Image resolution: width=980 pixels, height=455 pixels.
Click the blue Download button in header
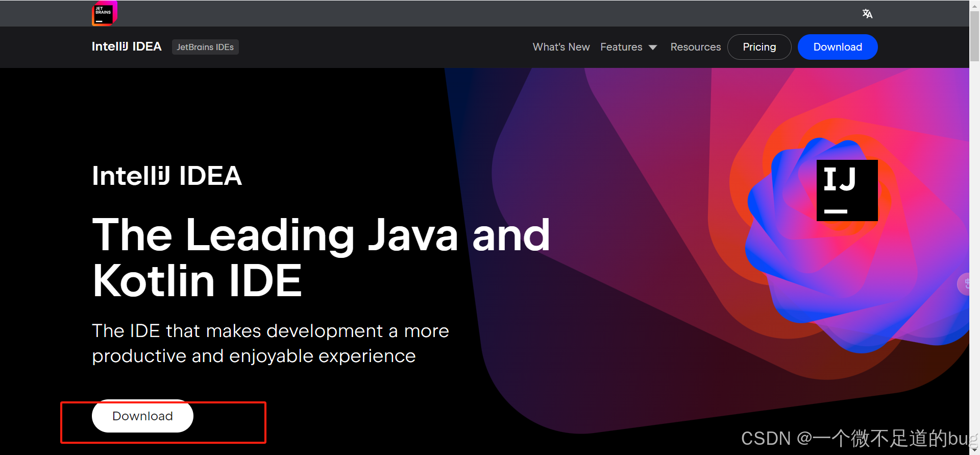[x=838, y=47]
